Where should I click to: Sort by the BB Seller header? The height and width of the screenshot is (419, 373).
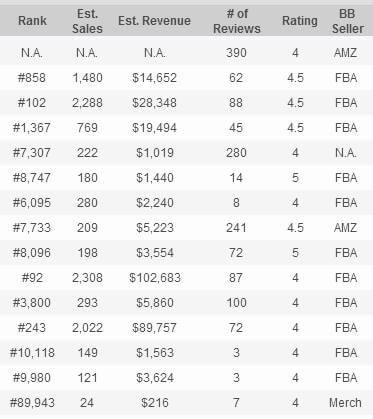point(347,21)
